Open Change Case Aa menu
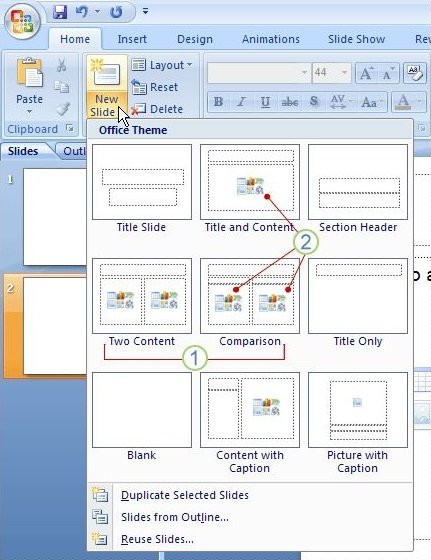The width and height of the screenshot is (431, 560). click(371, 102)
